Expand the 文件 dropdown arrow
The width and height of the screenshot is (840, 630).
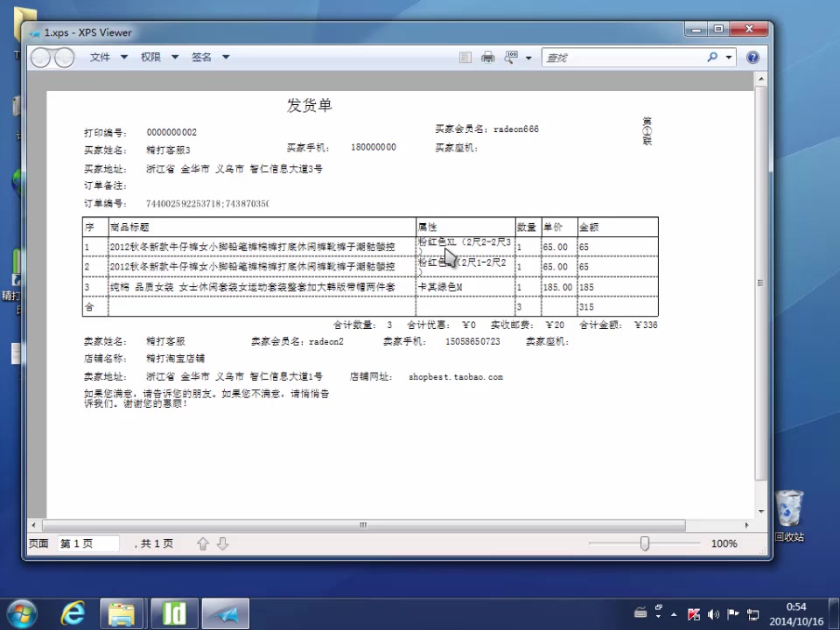click(x=124, y=57)
